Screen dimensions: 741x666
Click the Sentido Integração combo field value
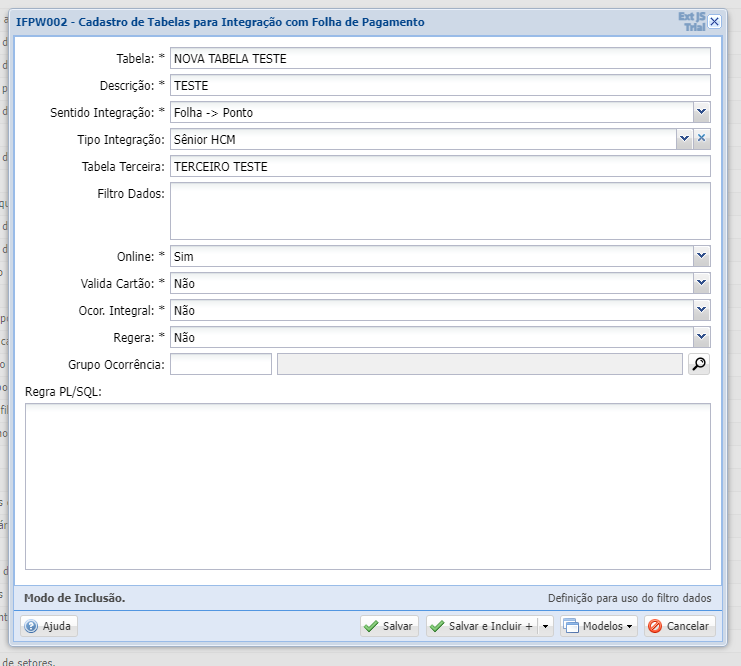(x=432, y=112)
